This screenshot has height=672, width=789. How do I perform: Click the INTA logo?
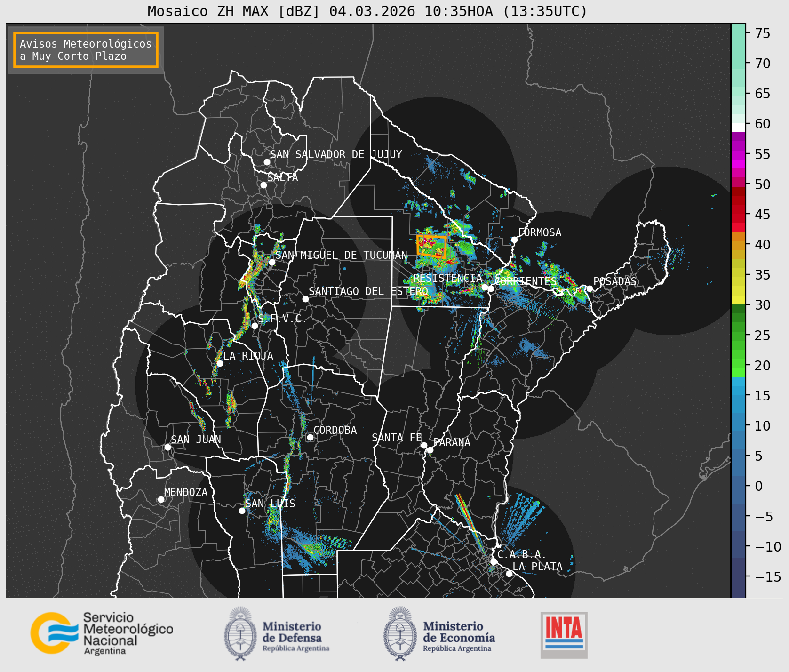click(564, 635)
